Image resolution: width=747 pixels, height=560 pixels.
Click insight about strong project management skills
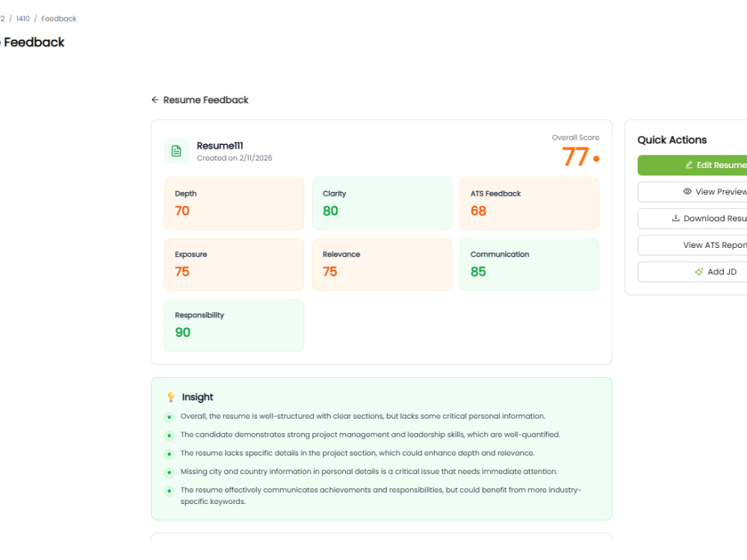pyautogui.click(x=371, y=435)
